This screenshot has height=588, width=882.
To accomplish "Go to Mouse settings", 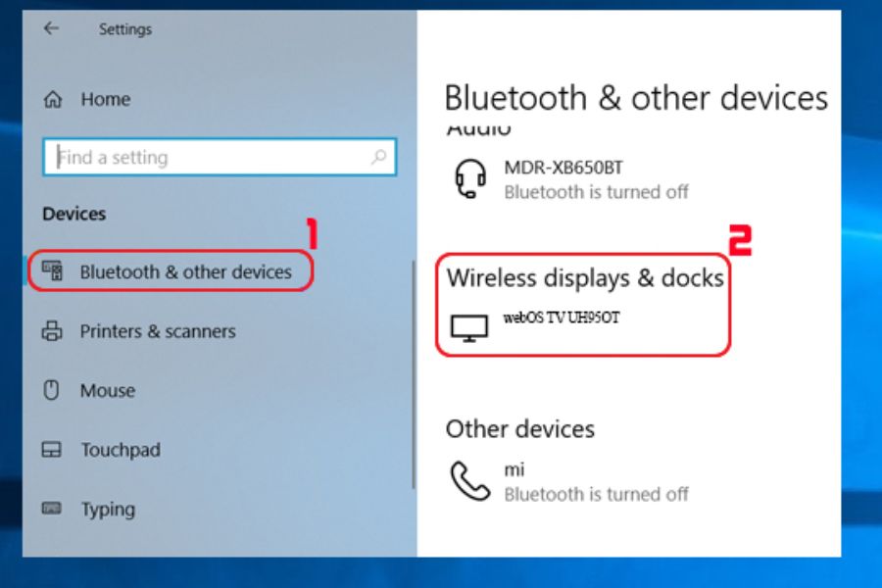I will tap(108, 390).
